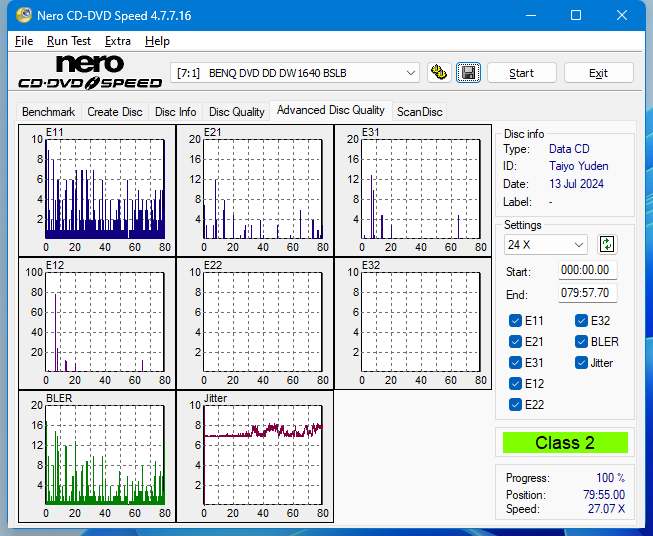Click the E21 error graph

[255, 190]
